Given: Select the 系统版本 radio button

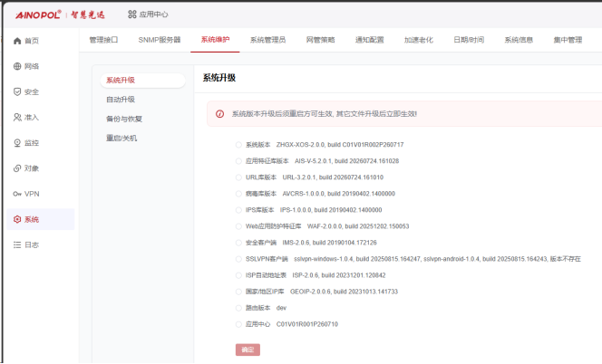Looking at the screenshot, I should (238, 145).
